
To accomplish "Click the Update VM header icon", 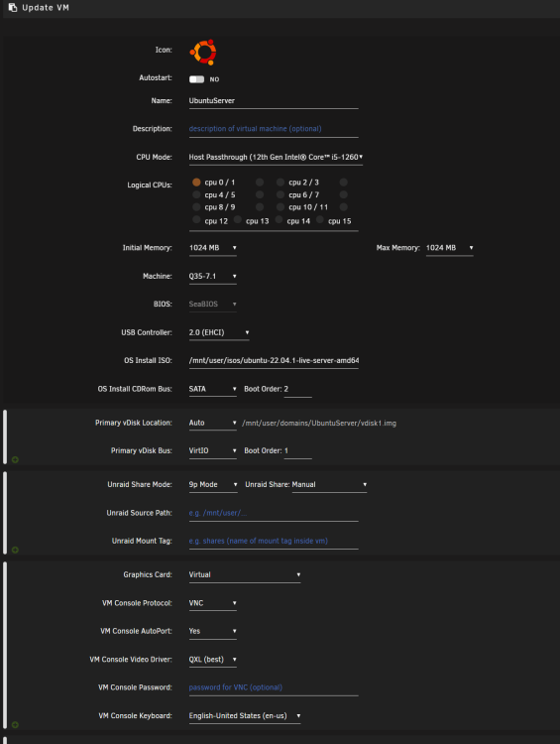I will (13, 8).
